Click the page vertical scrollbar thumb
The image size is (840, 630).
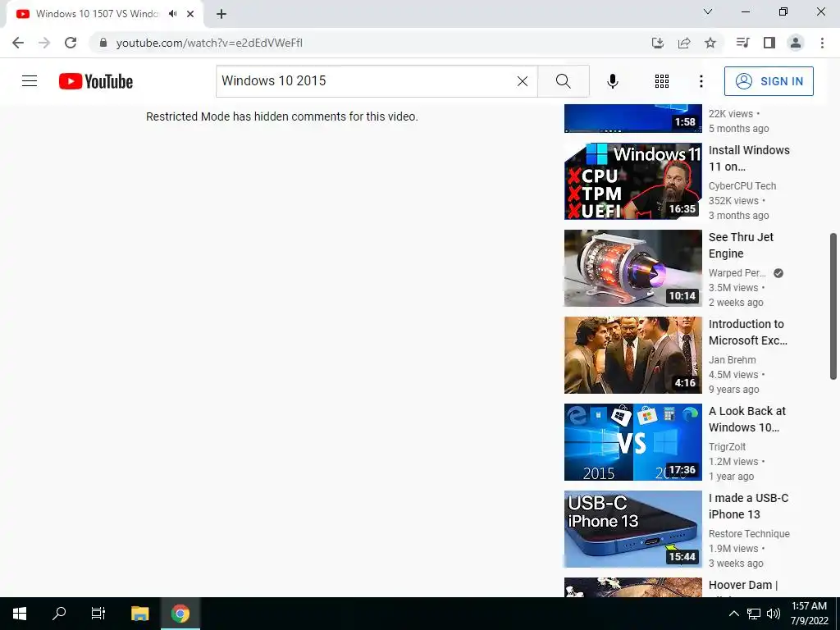[x=833, y=307]
